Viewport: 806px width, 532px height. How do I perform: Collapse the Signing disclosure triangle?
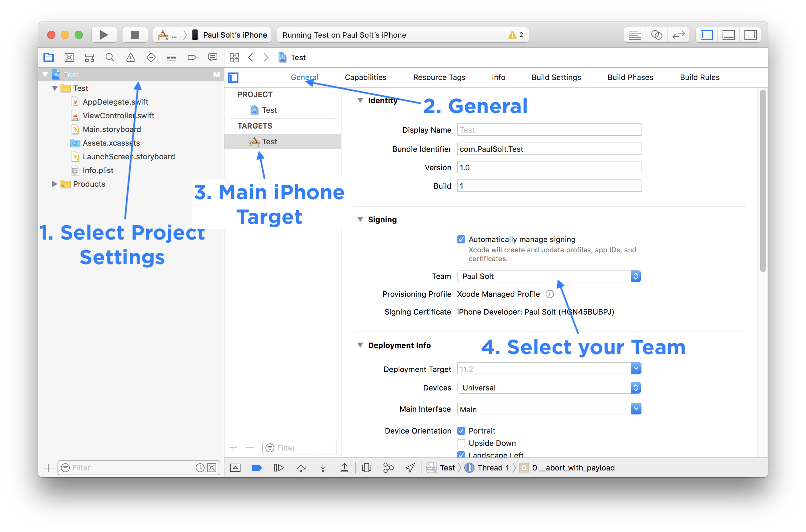(360, 219)
